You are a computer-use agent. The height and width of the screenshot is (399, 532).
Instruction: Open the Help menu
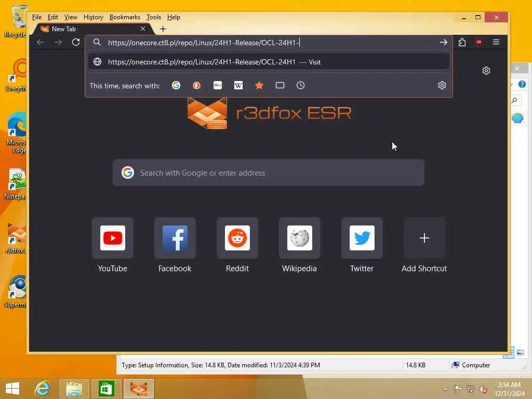(174, 17)
